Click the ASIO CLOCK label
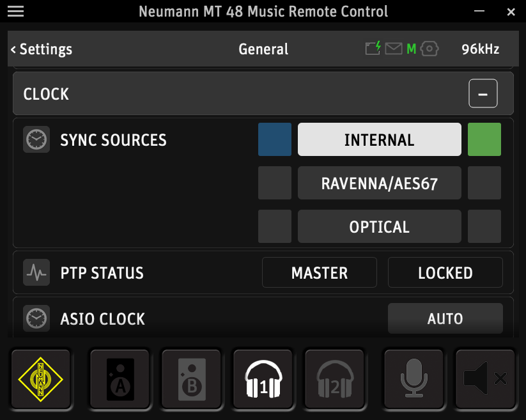 tap(103, 319)
